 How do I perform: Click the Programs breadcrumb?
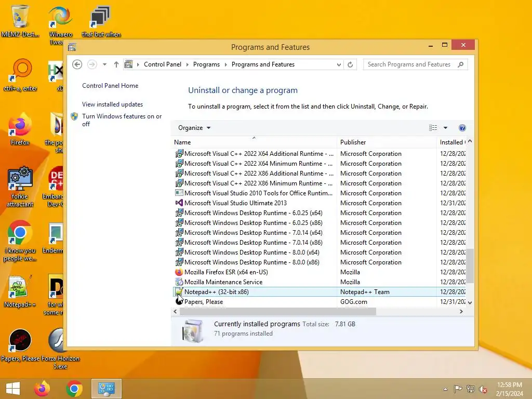[206, 64]
